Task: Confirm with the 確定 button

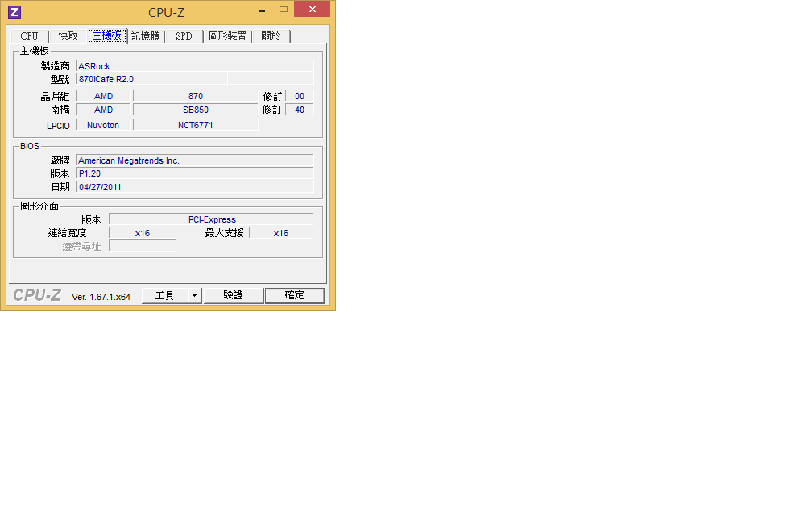Action: (295, 295)
